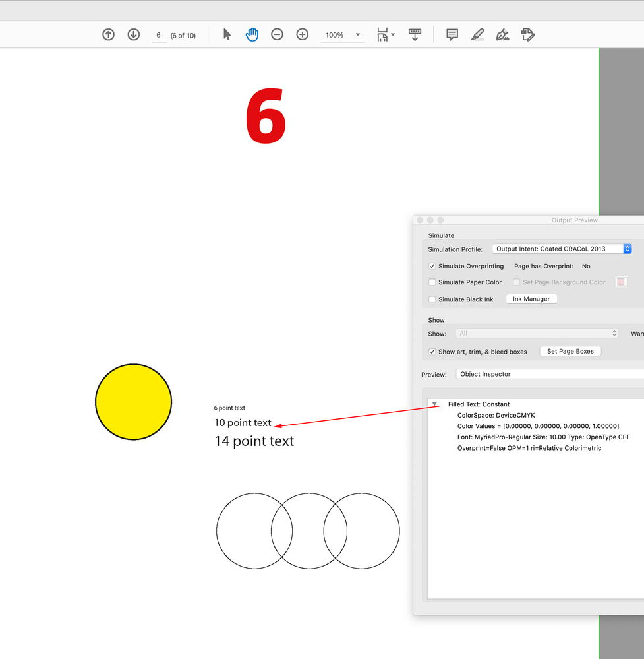Uncheck Show art, trim, & bleed boxes
The width and height of the screenshot is (644, 659).
point(432,352)
